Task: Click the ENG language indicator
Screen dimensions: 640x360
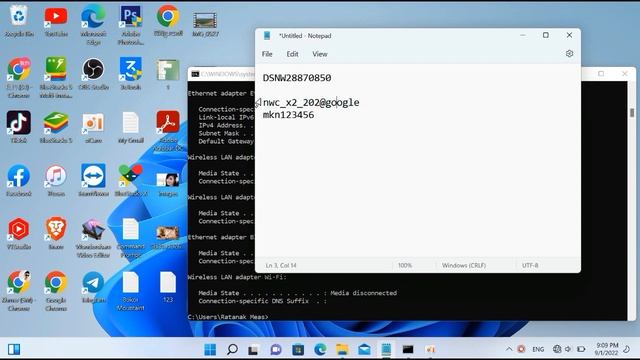Action: coord(538,349)
